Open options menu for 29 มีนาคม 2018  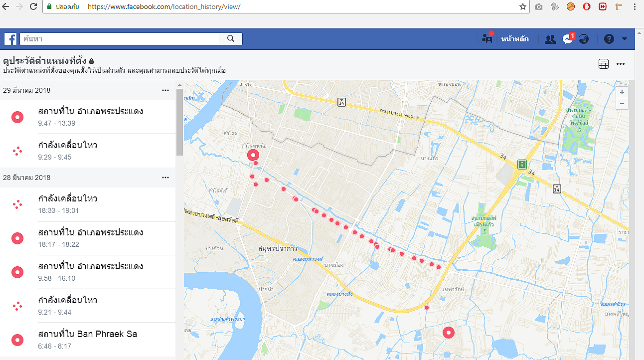coord(165,90)
